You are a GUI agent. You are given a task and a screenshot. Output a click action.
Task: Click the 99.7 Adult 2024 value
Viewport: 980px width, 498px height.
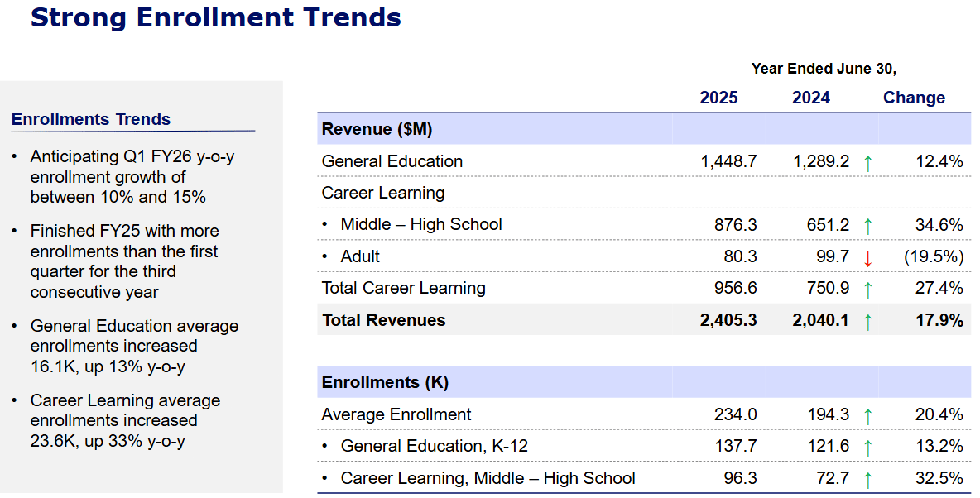833,256
